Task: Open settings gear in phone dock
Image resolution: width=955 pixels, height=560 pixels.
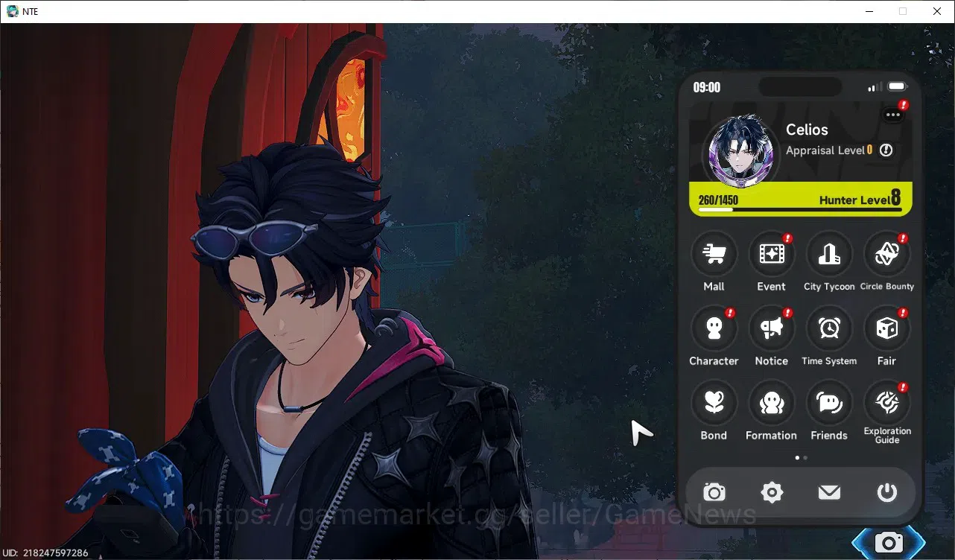Action: point(772,492)
